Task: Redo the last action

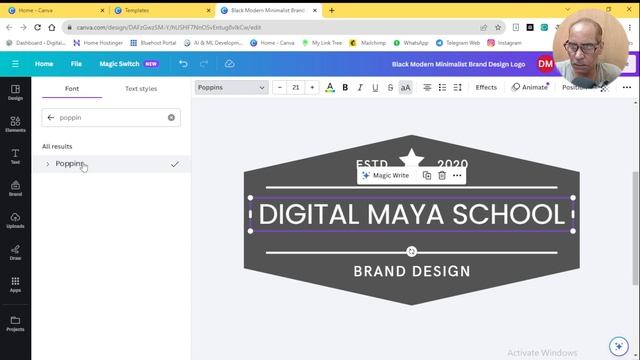Action: point(204,64)
